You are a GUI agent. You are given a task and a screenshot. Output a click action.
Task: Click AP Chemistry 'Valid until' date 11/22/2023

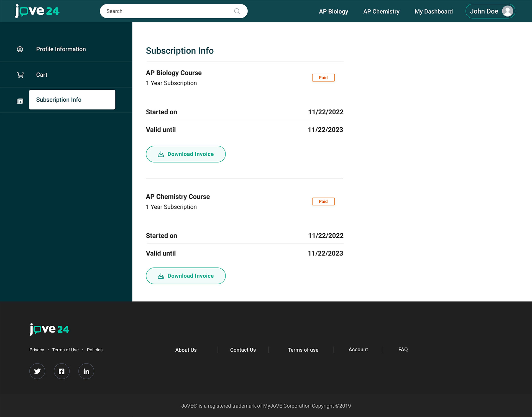(x=325, y=253)
